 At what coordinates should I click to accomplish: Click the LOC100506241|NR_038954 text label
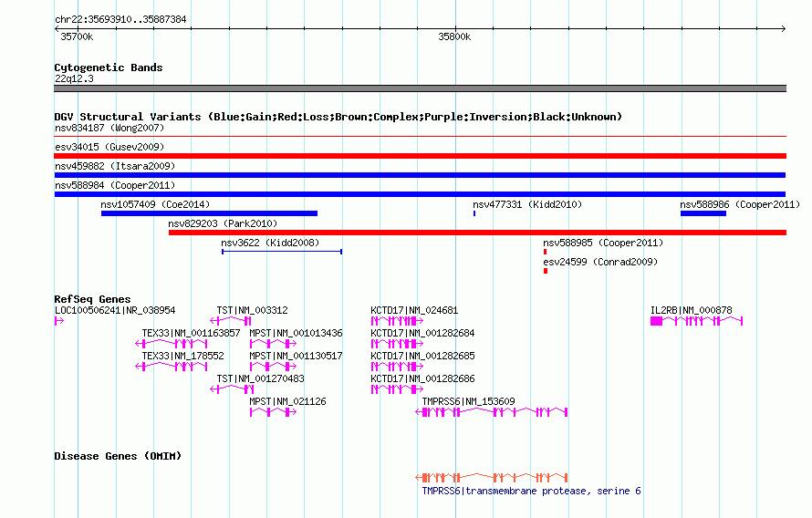(x=115, y=310)
